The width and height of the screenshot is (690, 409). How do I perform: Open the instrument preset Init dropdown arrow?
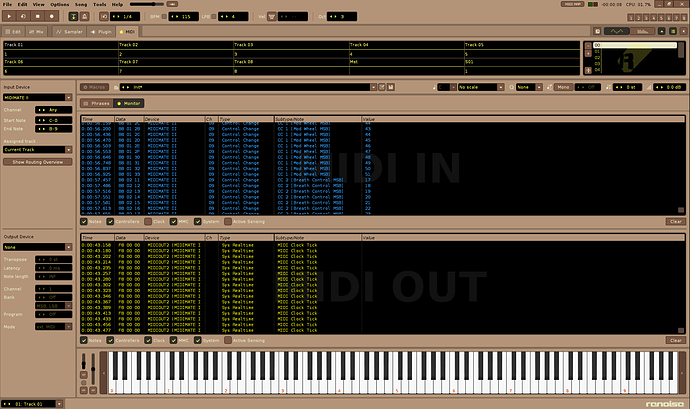coord(373,87)
